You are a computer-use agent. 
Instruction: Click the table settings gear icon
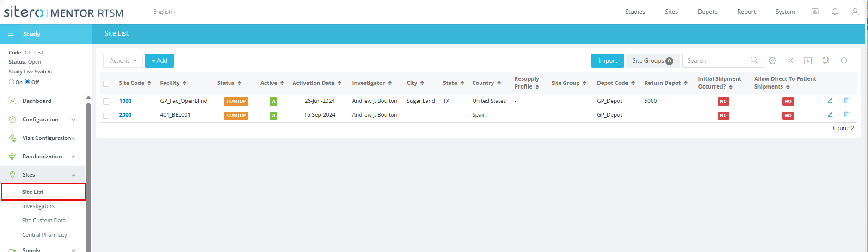pos(772,60)
